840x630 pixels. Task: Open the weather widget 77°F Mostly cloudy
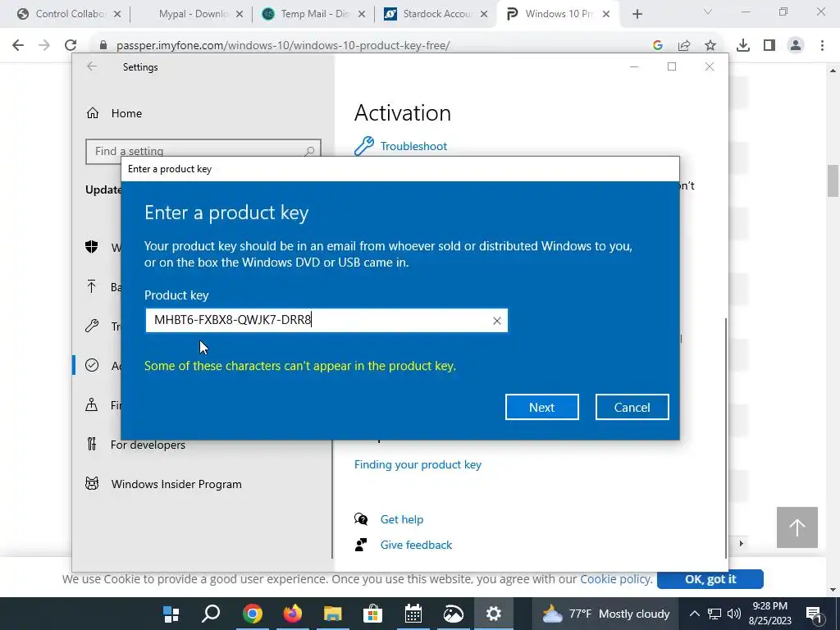(x=606, y=614)
